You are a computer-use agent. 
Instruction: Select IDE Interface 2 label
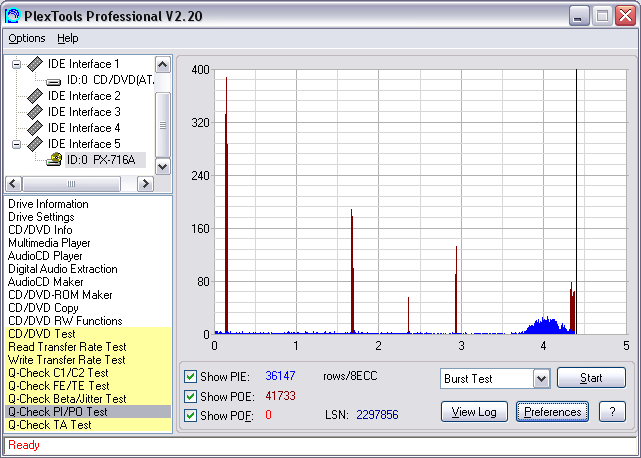pos(84,96)
